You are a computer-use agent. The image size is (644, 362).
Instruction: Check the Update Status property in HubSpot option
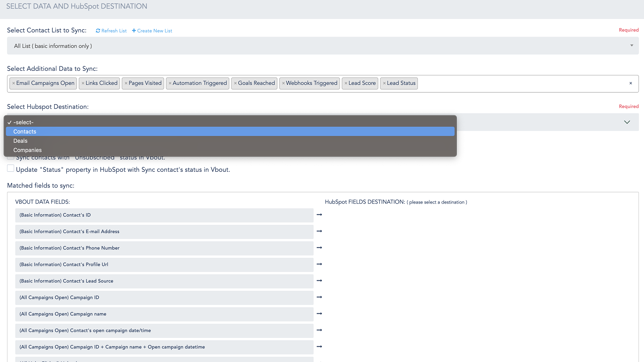point(10,168)
